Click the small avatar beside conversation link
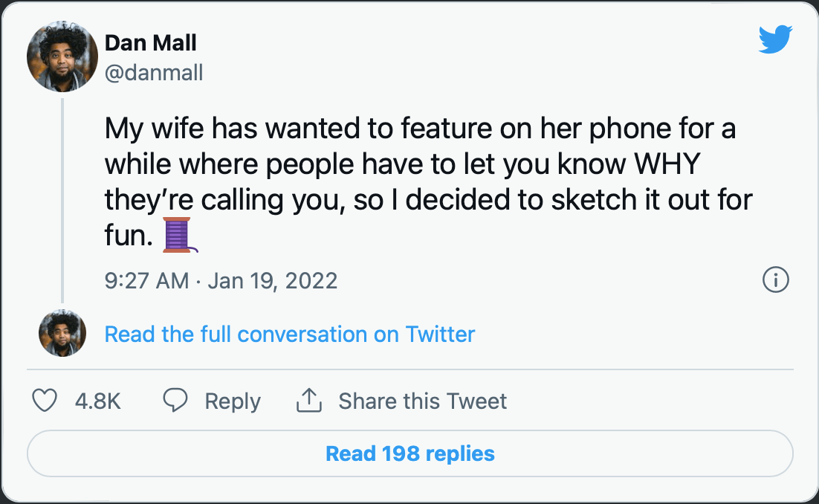Image resolution: width=819 pixels, height=504 pixels. (x=62, y=333)
